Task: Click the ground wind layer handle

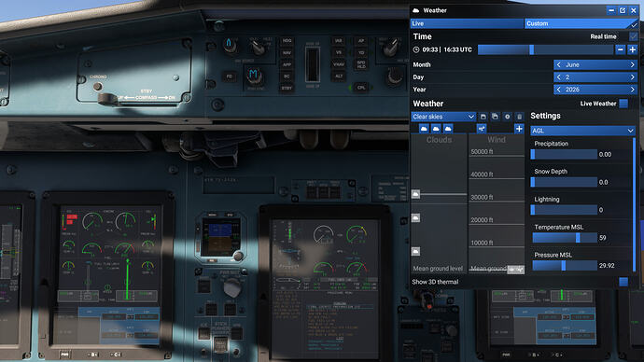Action: click(516, 270)
